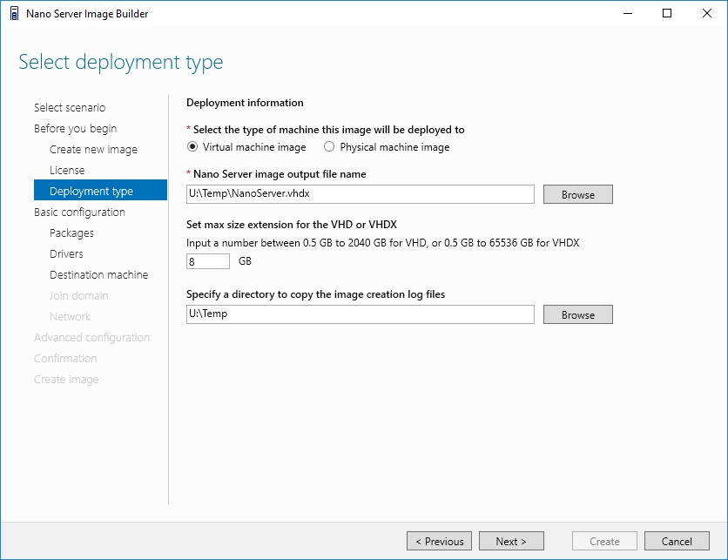This screenshot has height=560, width=728.
Task: Select Virtual machine image radio button
Action: click(x=192, y=146)
